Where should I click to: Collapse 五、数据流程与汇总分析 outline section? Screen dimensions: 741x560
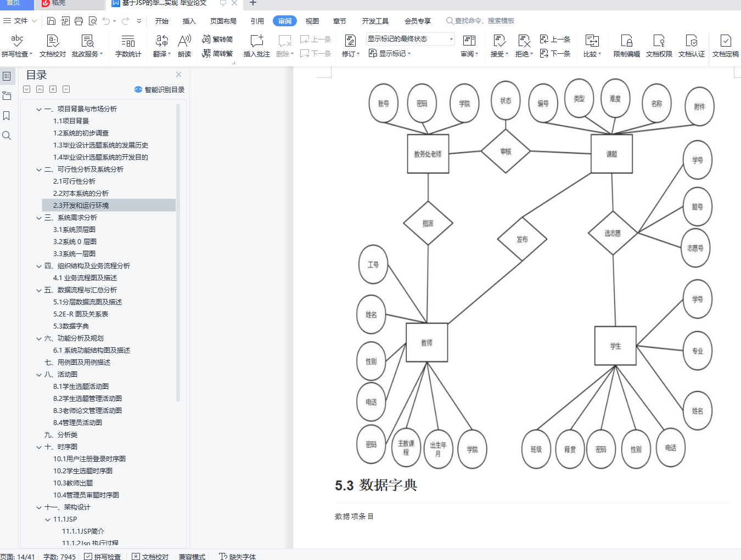pyautogui.click(x=39, y=290)
